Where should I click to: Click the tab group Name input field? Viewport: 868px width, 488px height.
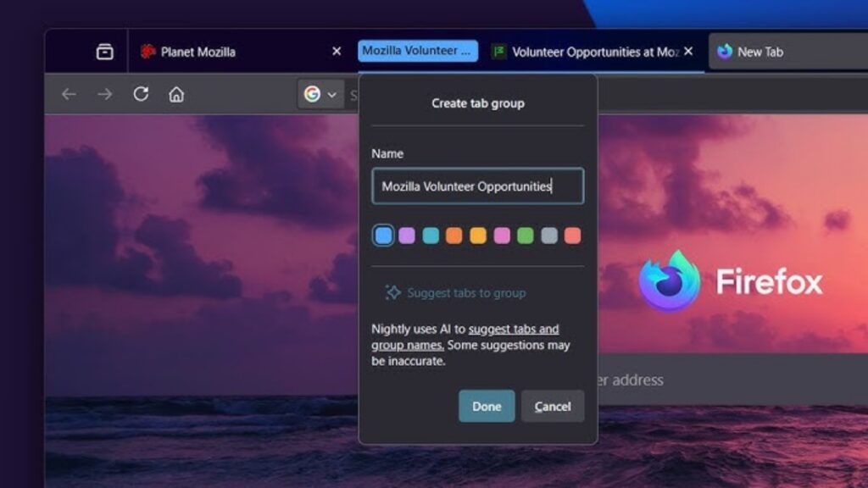coord(477,186)
